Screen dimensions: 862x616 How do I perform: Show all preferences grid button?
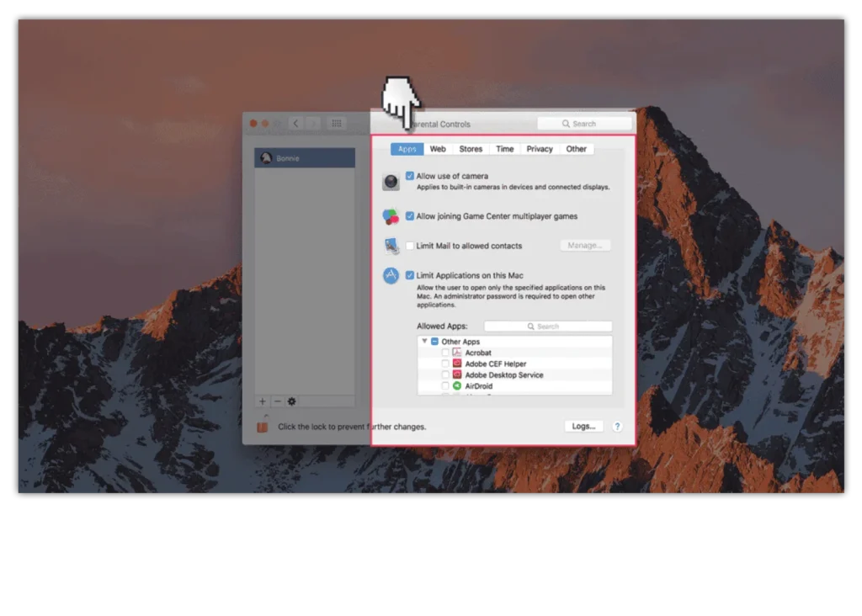337,124
